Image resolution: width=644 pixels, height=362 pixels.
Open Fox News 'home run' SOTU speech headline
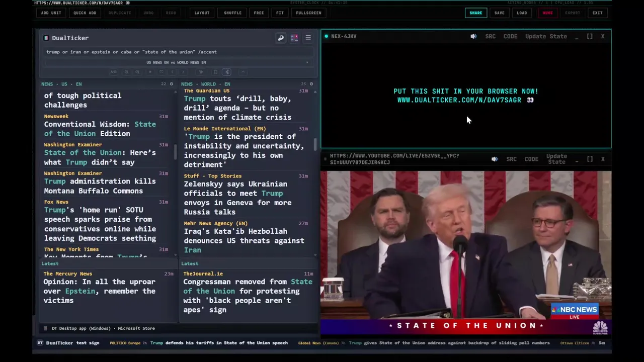[100, 224]
